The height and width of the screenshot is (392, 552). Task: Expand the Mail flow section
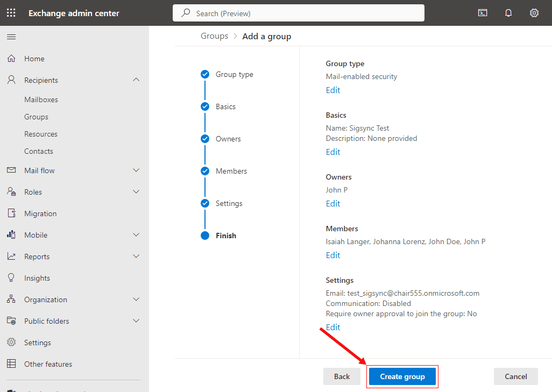[136, 170]
